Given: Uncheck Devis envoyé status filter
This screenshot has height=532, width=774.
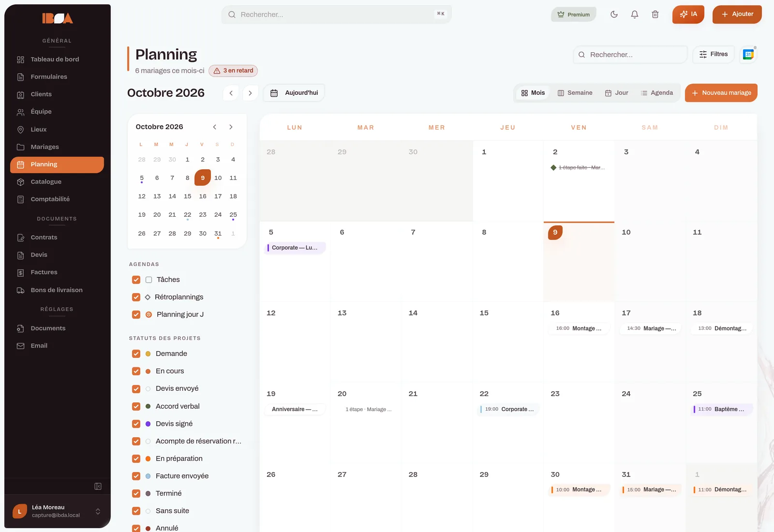Looking at the screenshot, I should point(136,389).
